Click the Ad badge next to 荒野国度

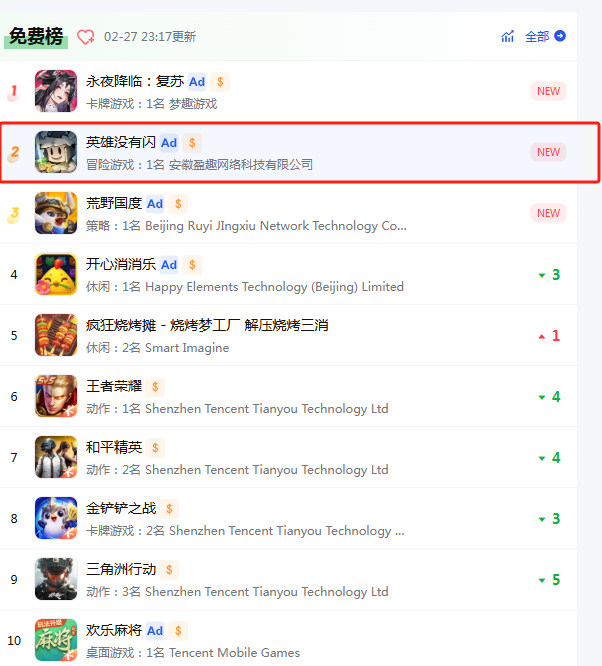pos(155,204)
